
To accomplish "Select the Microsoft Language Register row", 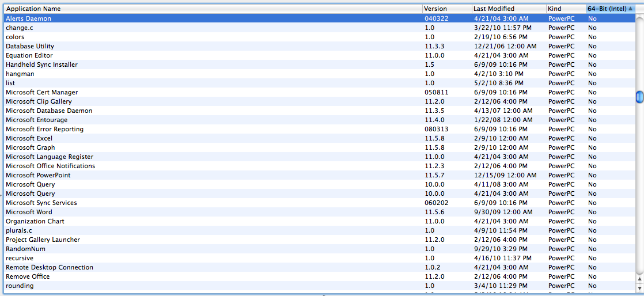I will (x=320, y=157).
